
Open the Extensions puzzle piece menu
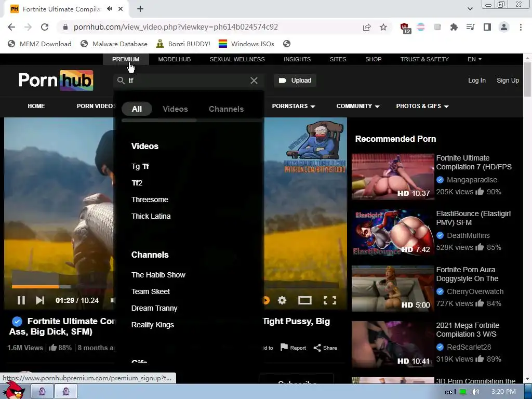click(x=454, y=27)
